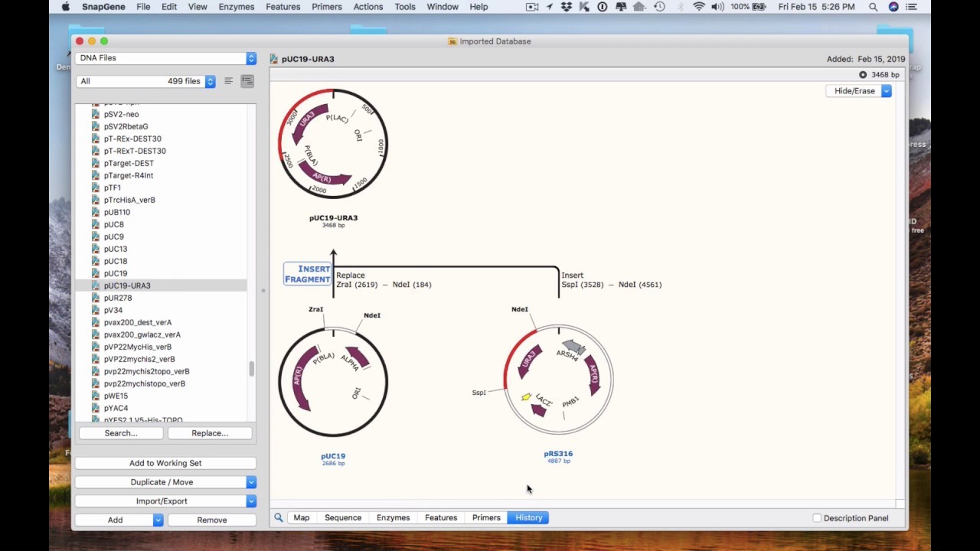Viewport: 980px width, 551px height.
Task: Open Spotlight search in menu bar
Action: [874, 7]
